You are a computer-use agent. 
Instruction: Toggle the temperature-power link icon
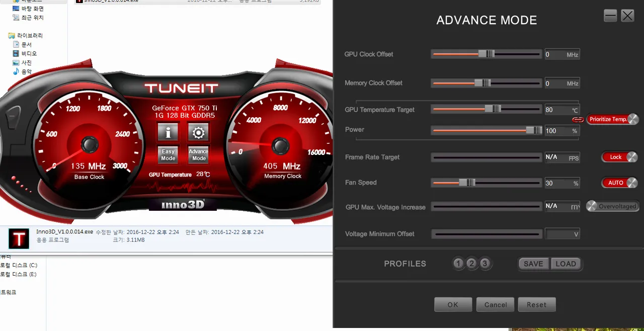coord(578,120)
